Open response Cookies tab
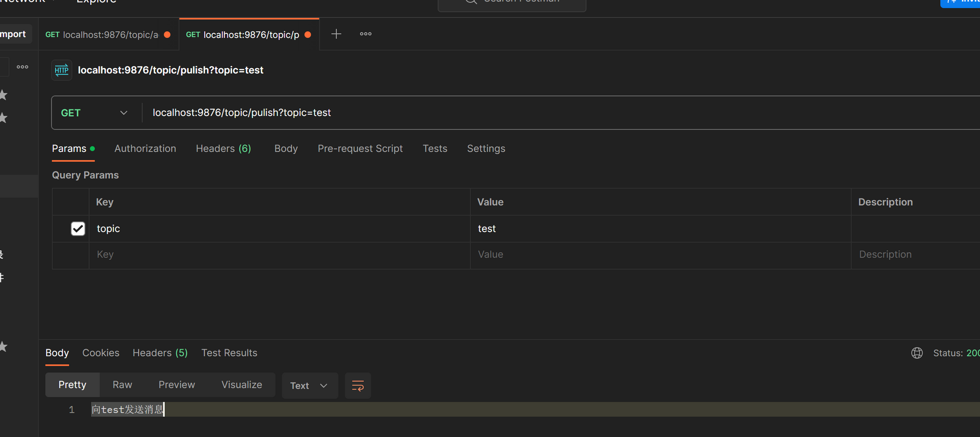 tap(101, 353)
